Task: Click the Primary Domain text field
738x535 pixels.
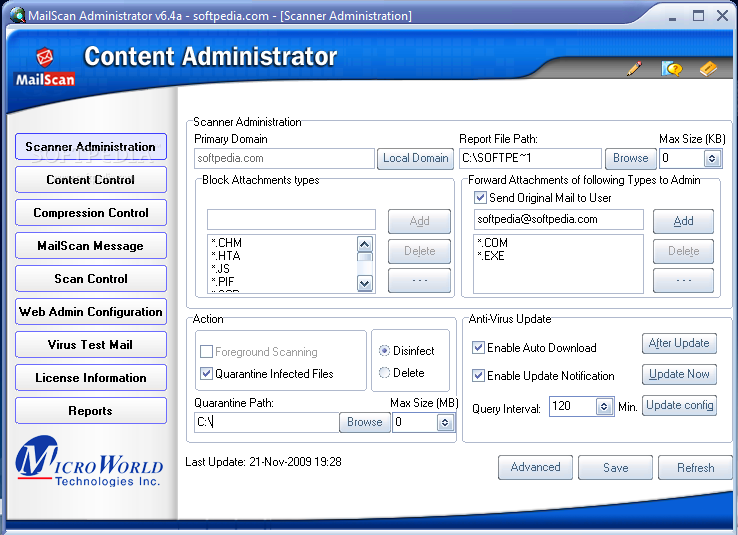Action: (284, 158)
